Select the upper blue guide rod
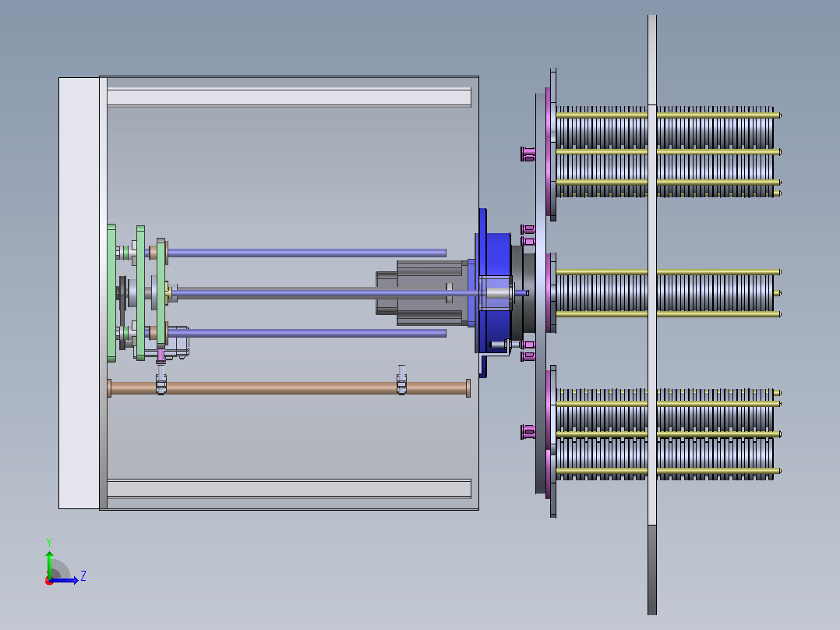Screen dimensions: 840x630 pos(306,253)
